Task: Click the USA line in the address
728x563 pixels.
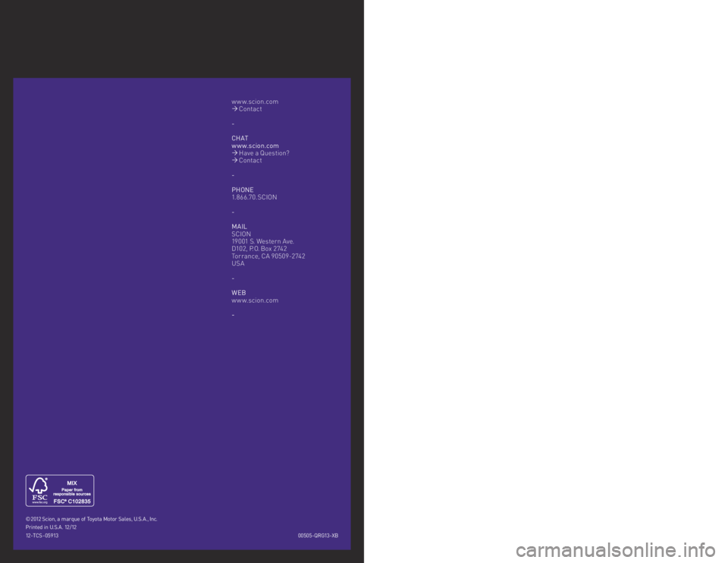Action: click(x=237, y=263)
